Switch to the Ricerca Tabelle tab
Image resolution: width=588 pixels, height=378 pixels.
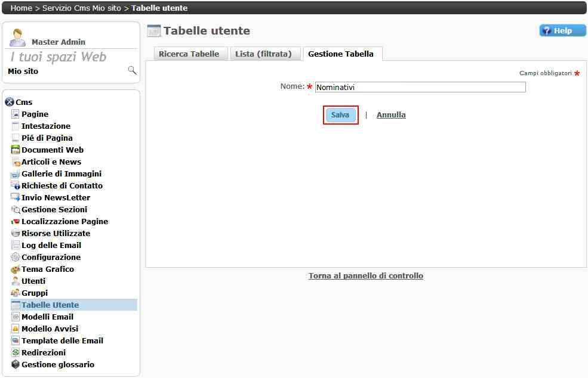point(189,54)
